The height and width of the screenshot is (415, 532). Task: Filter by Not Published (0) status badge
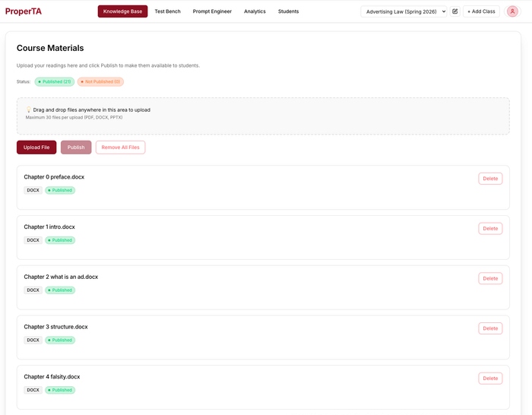[100, 81]
